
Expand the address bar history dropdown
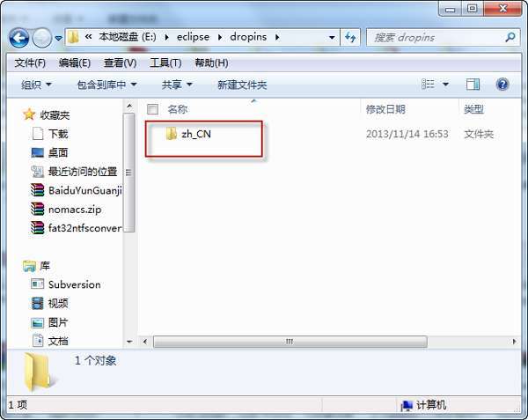(332, 37)
